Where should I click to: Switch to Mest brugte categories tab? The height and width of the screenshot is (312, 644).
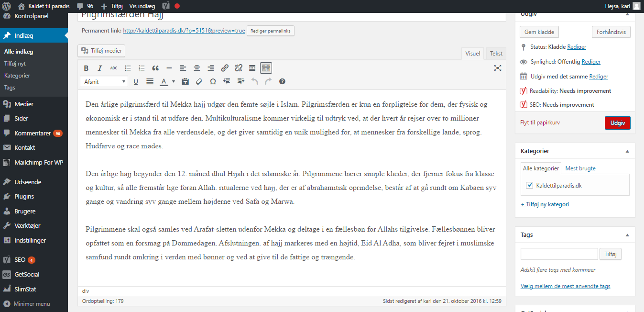[580, 168]
